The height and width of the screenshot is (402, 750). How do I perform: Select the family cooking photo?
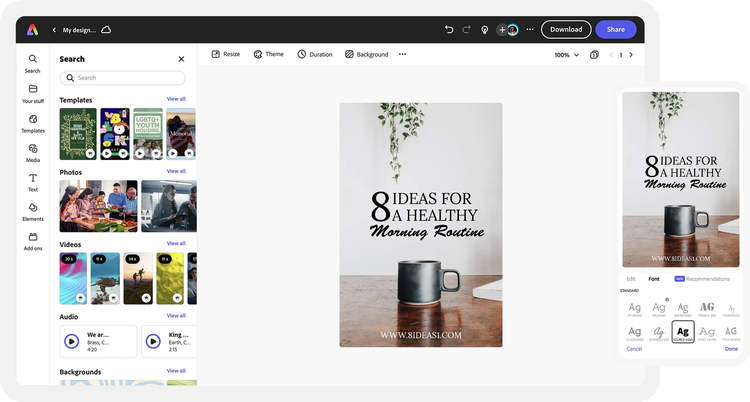(98, 206)
